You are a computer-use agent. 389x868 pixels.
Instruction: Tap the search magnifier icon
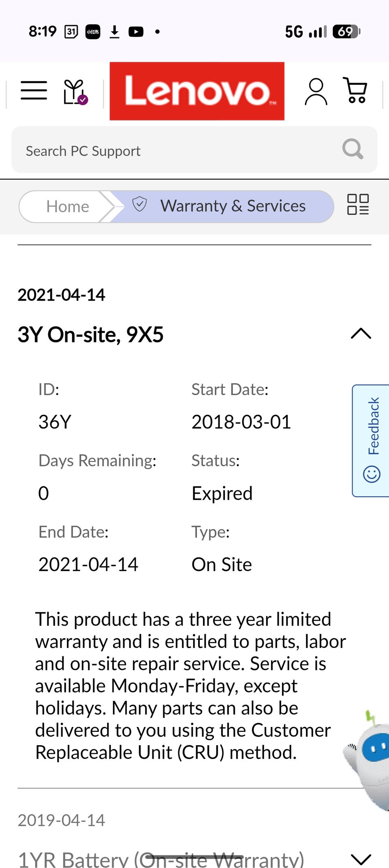[353, 149]
